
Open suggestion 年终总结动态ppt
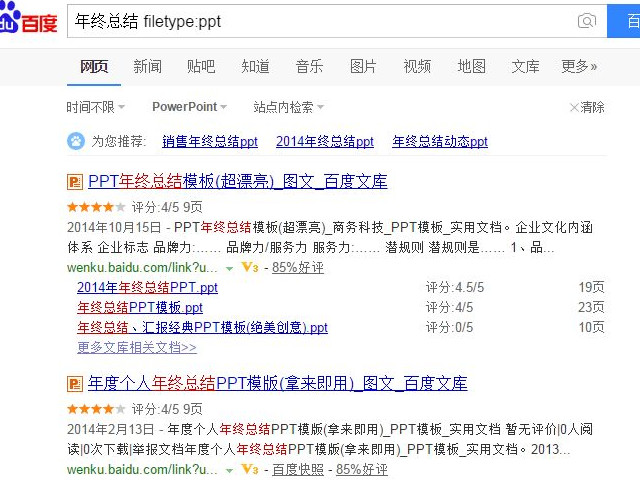440,142
